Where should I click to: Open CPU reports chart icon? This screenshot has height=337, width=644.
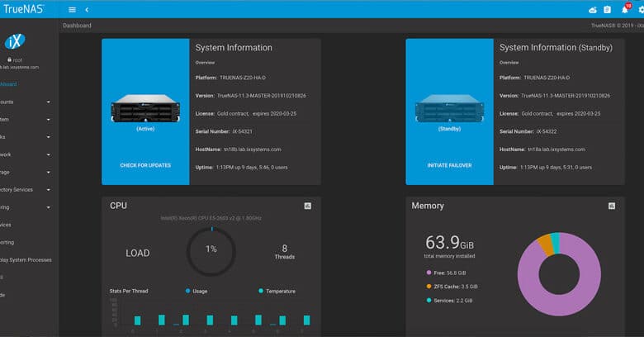coord(308,206)
